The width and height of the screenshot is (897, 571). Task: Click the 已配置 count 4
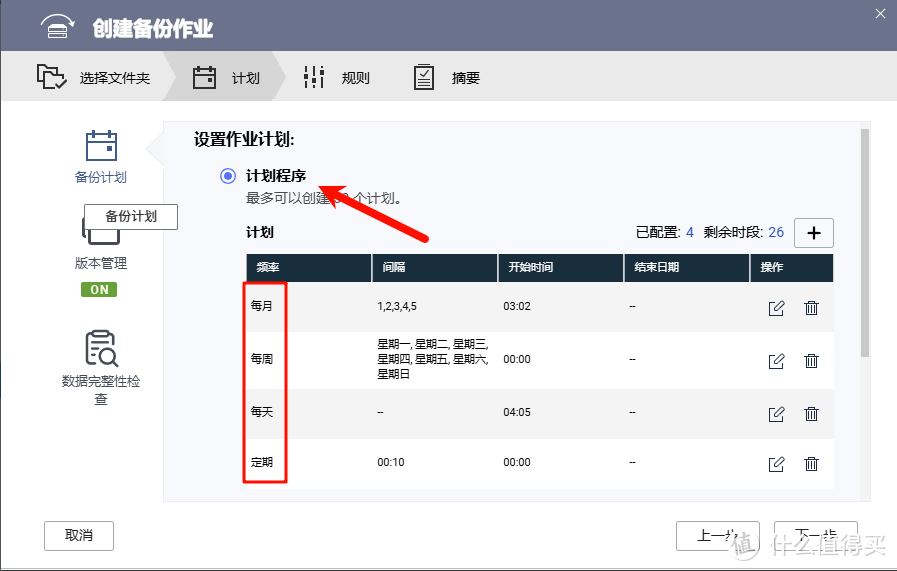pos(690,232)
